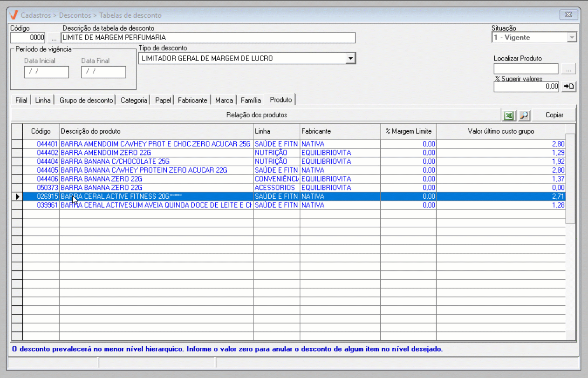The image size is (588, 378).
Task: Open Categoria tab
Action: click(134, 100)
